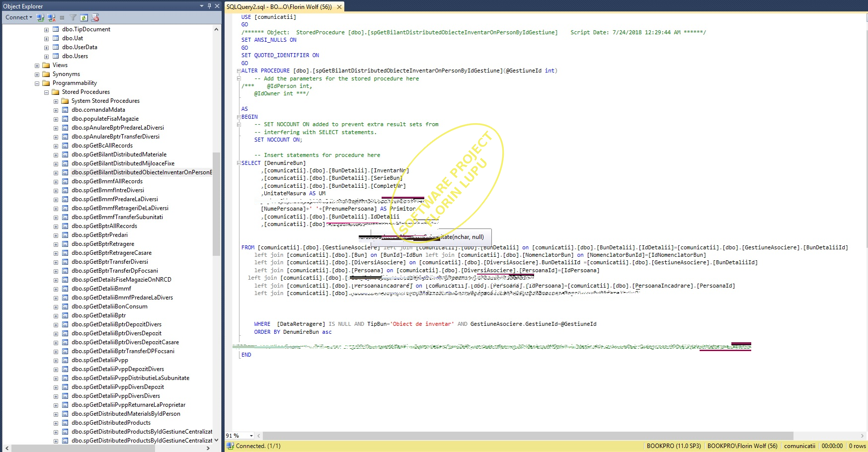Image resolution: width=868 pixels, height=452 pixels.
Task: Click the System Stored Procedures folder icon
Action: click(65, 101)
